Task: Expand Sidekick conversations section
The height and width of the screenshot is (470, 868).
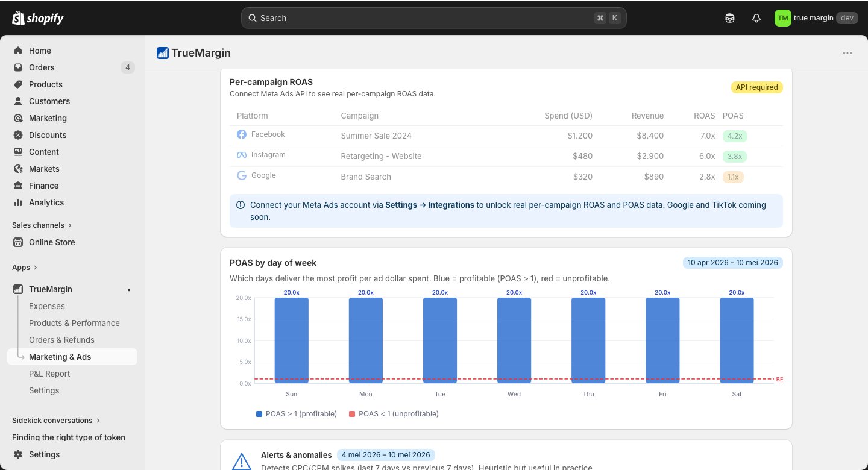Action: click(x=56, y=421)
